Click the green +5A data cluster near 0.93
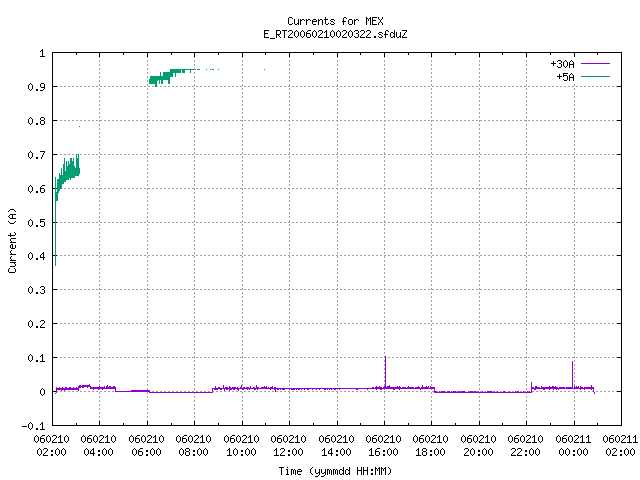This screenshot has height=480, width=640. pyautogui.click(x=171, y=76)
